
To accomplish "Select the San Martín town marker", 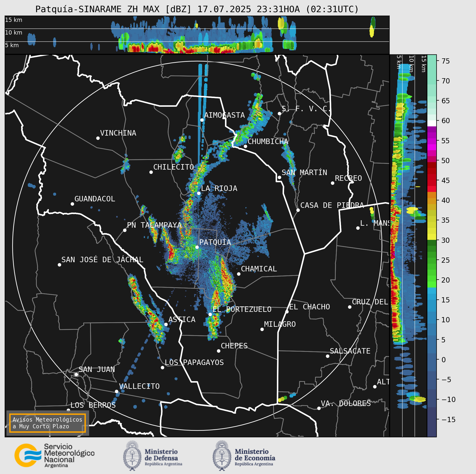I will (279, 177).
